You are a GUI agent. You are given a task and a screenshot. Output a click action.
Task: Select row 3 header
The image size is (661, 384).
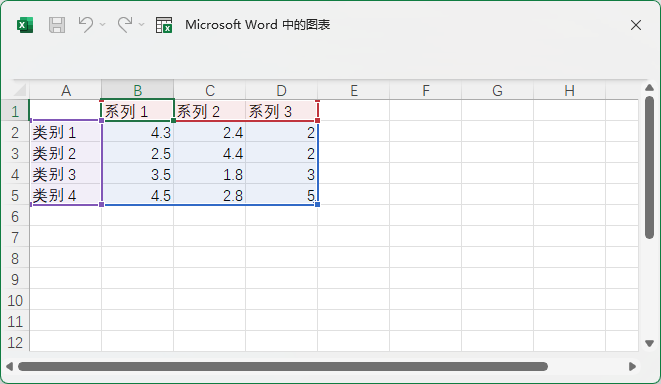click(x=15, y=153)
